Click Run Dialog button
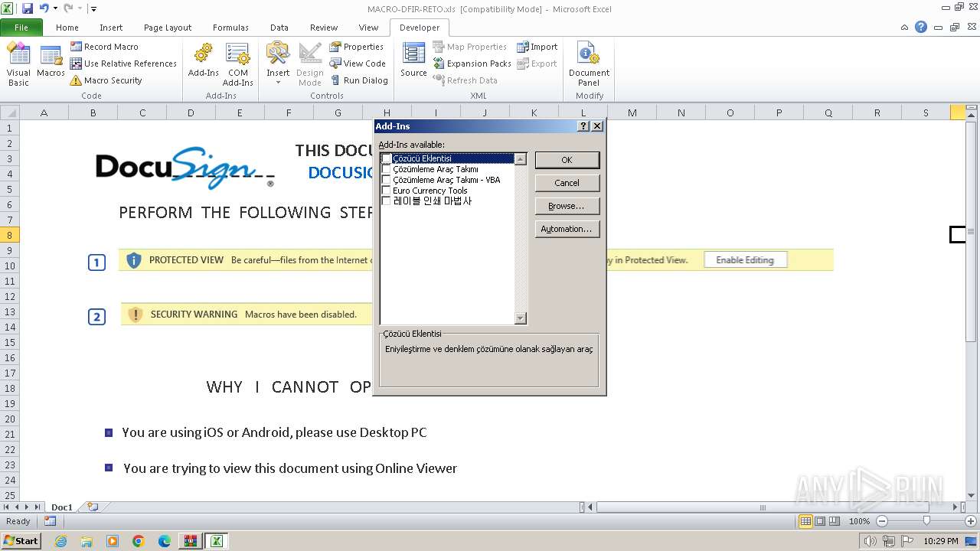This screenshot has height=551, width=980. 359,80
